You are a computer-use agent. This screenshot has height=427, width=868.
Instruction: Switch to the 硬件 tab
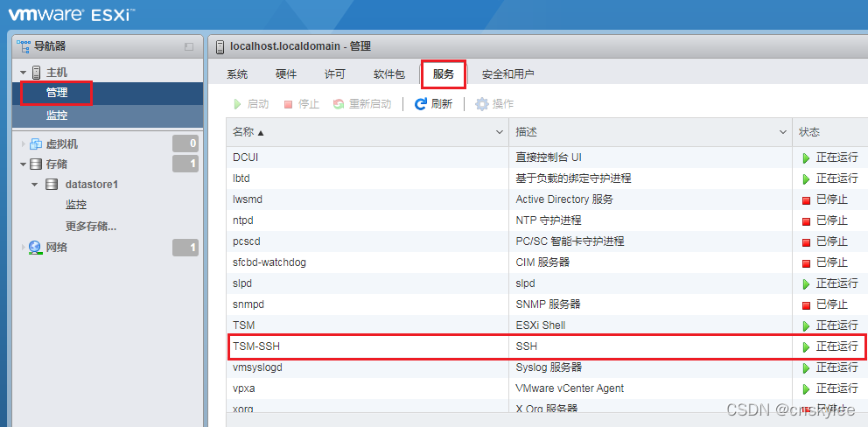click(x=286, y=74)
